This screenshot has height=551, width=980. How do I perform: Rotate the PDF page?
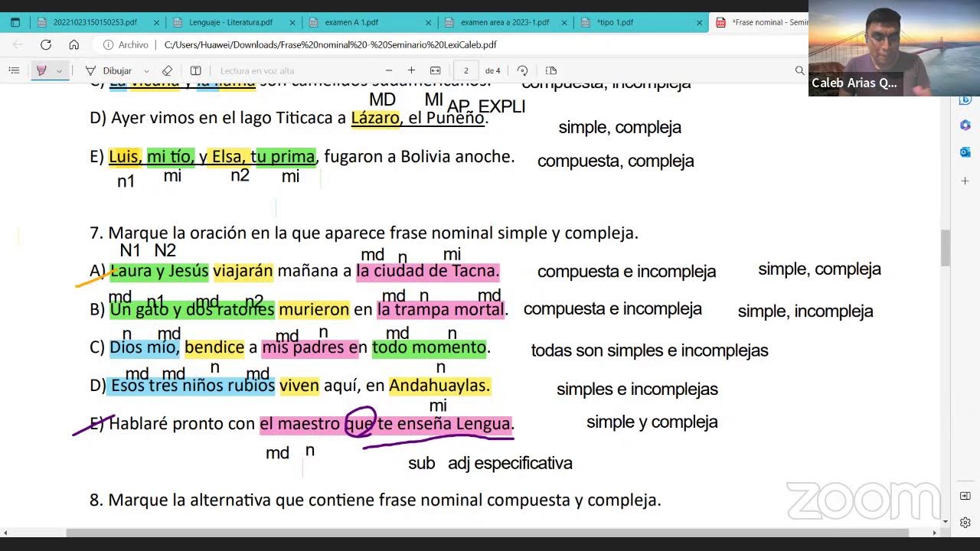click(x=522, y=70)
